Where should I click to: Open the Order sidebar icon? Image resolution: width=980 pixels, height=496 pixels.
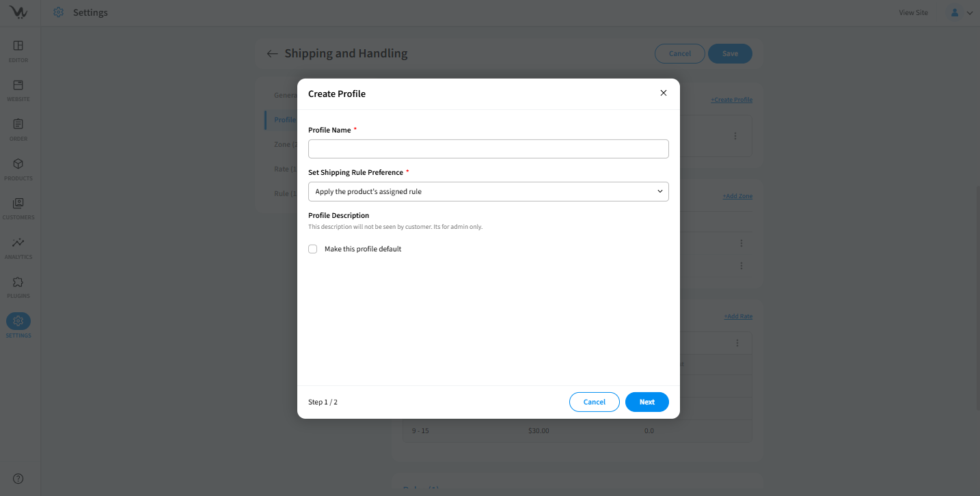click(18, 124)
